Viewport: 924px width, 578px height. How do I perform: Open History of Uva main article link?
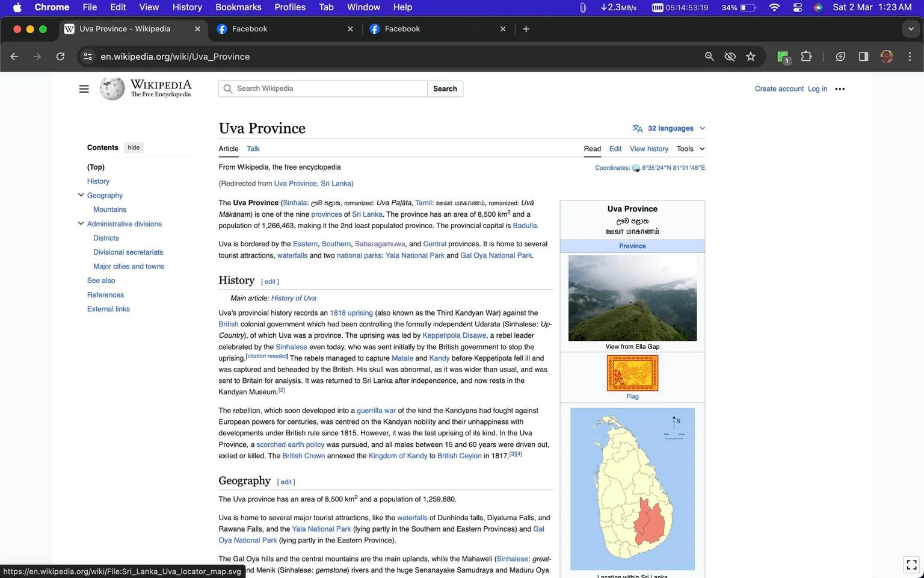[x=294, y=298]
